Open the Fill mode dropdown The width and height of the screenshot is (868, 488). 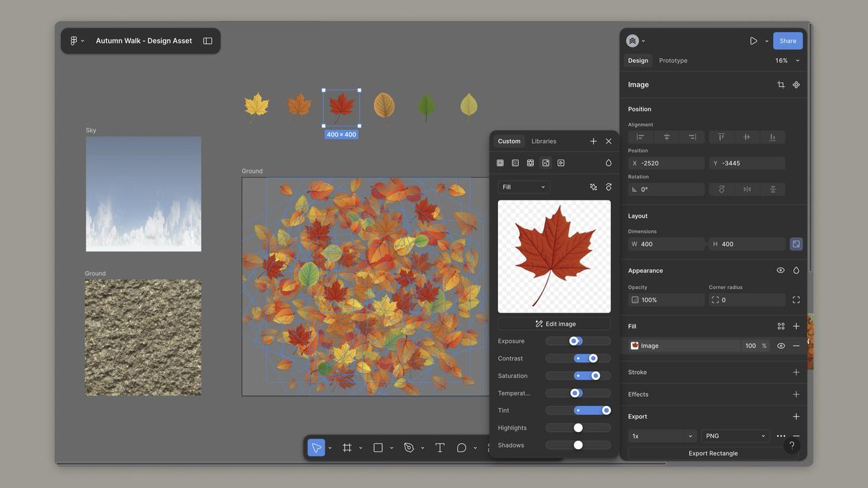523,187
